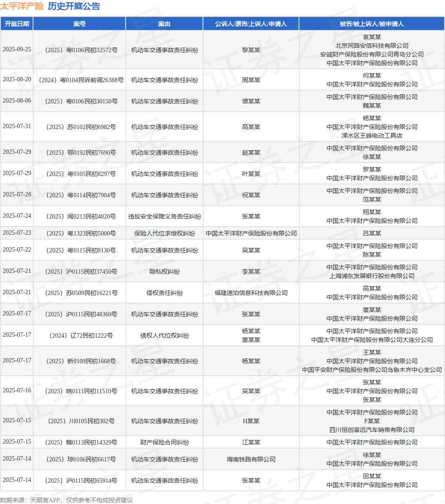Image resolution: width=445 pixels, height=504 pixels.
Task: Click plaintiff 李某某
Action: point(251,272)
